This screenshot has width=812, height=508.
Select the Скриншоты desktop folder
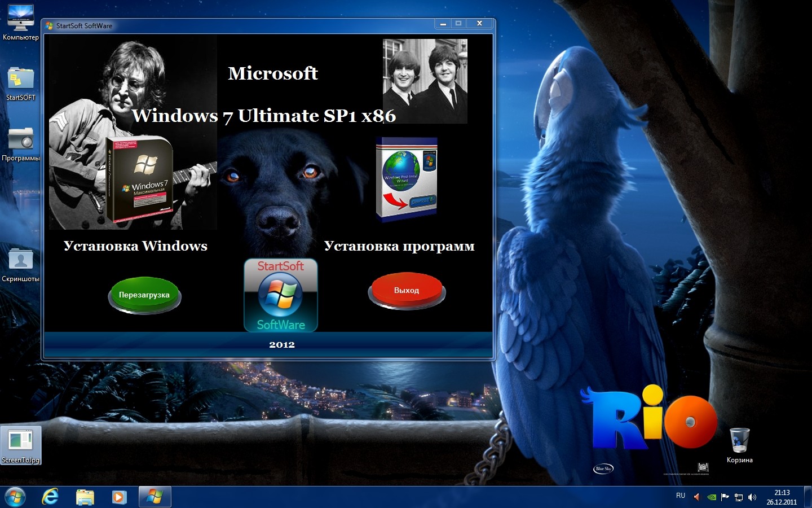pos(21,265)
